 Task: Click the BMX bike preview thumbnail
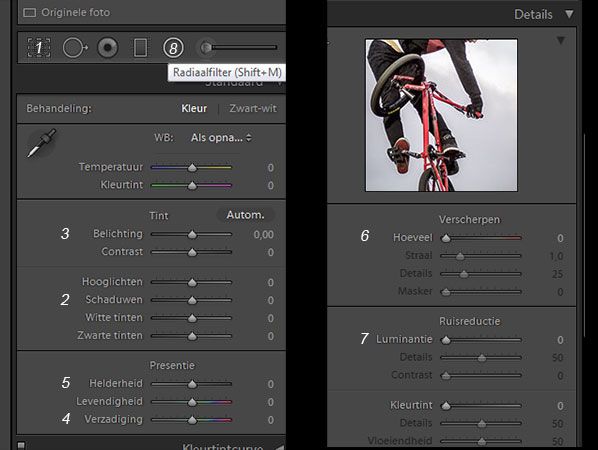(441, 115)
